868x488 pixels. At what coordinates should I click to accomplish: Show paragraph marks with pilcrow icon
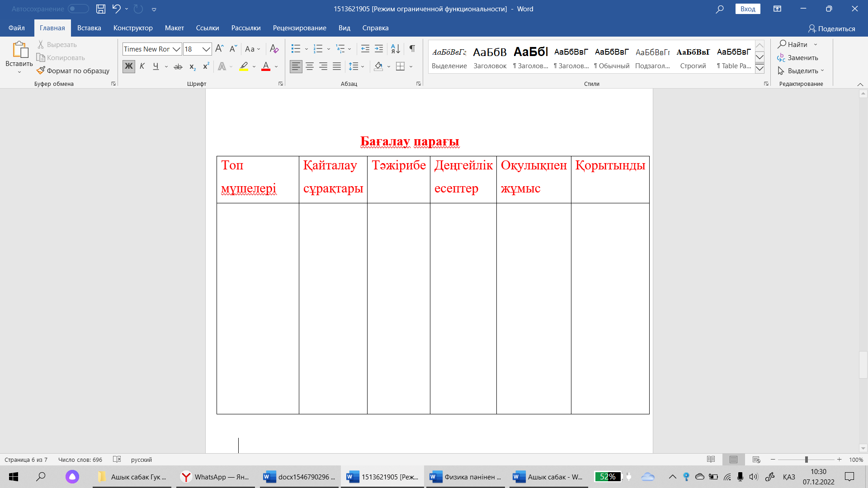tap(412, 48)
